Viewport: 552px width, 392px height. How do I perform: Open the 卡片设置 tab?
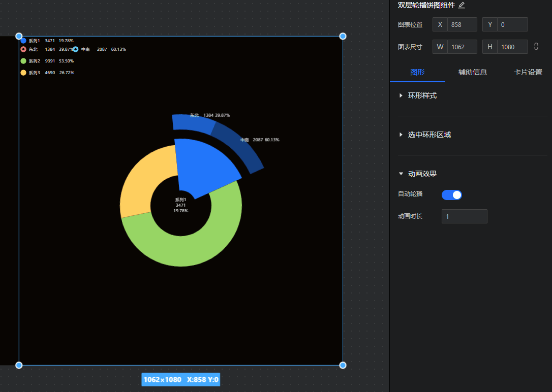point(528,72)
